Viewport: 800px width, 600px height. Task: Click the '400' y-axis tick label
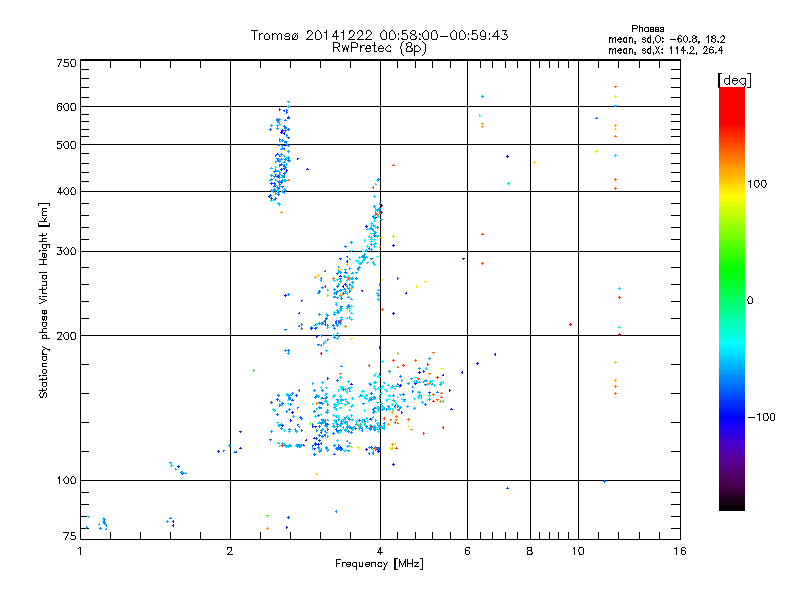[66, 192]
